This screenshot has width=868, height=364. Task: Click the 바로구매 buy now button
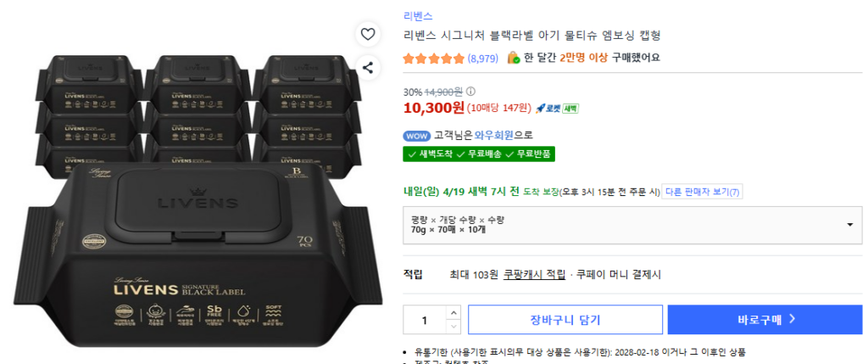765,320
